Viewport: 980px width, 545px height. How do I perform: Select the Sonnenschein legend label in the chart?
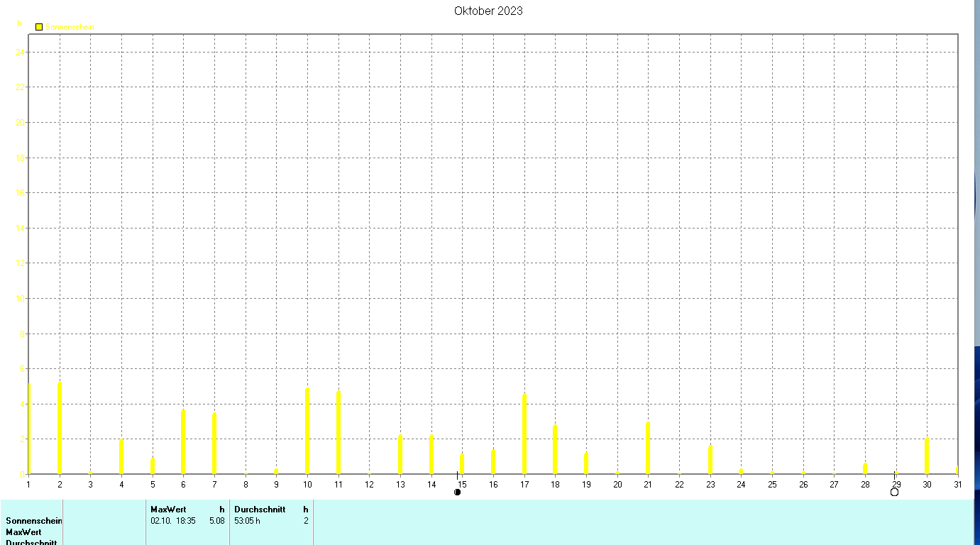coord(70,27)
